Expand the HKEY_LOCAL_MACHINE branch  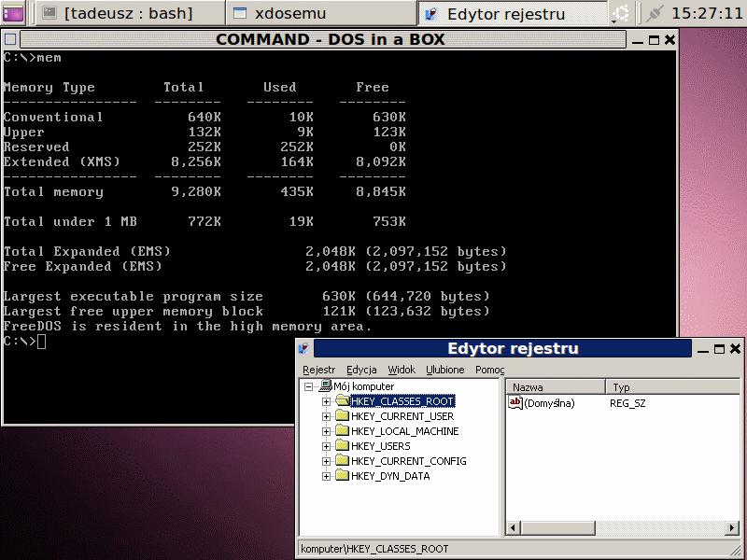[326, 431]
